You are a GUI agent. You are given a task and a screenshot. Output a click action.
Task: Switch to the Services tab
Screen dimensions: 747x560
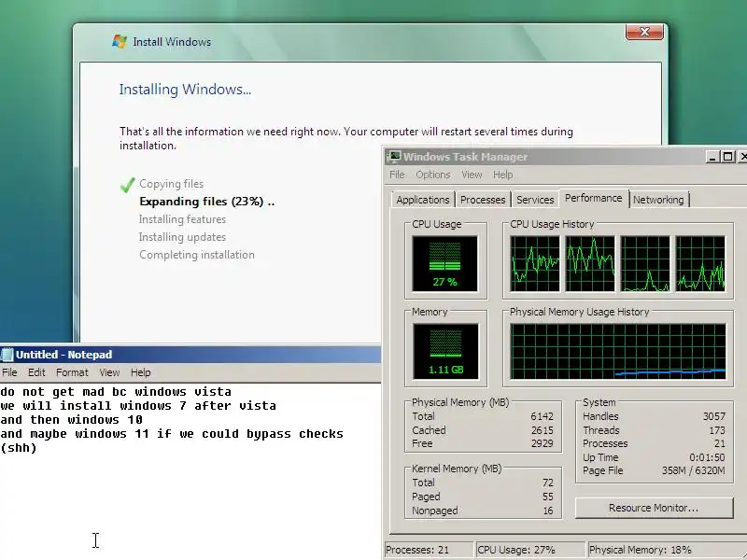click(x=535, y=200)
